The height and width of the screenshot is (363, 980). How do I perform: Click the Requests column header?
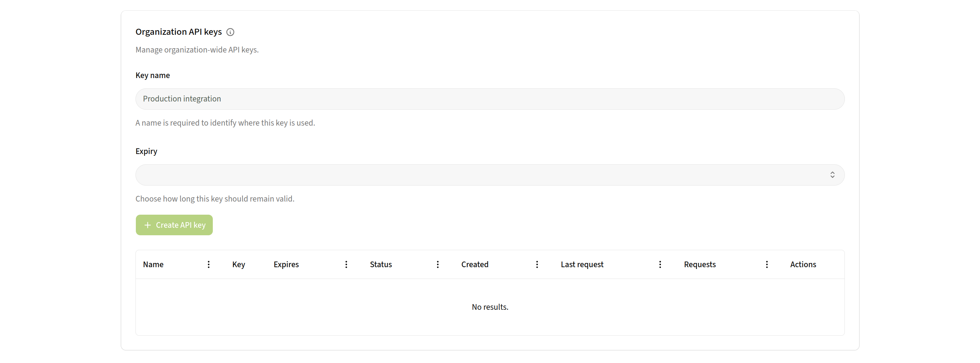(x=699, y=264)
